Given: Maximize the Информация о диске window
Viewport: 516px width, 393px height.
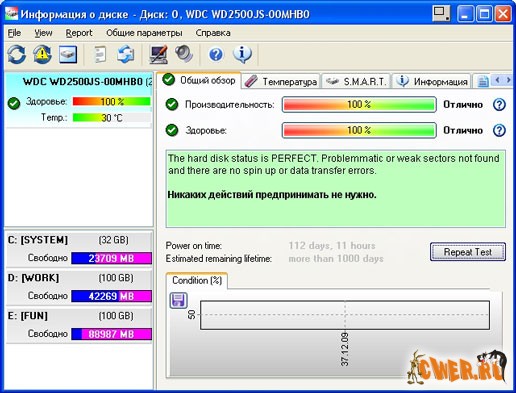Looking at the screenshot, I should click(484, 14).
